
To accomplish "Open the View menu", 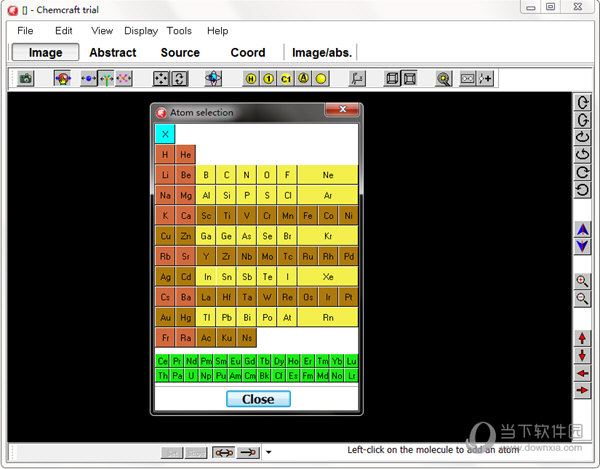I will (x=102, y=31).
